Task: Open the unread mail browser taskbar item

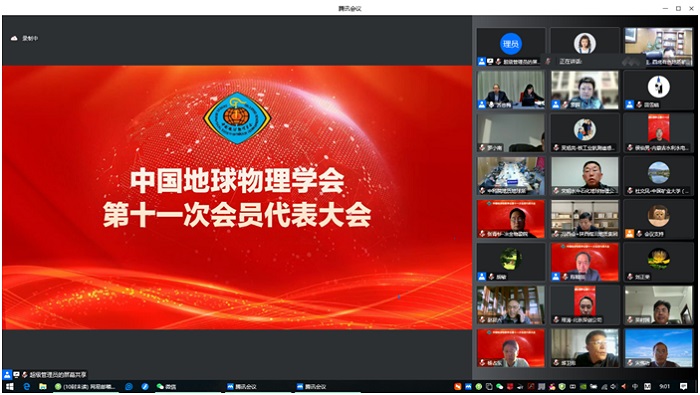Action: [85, 387]
